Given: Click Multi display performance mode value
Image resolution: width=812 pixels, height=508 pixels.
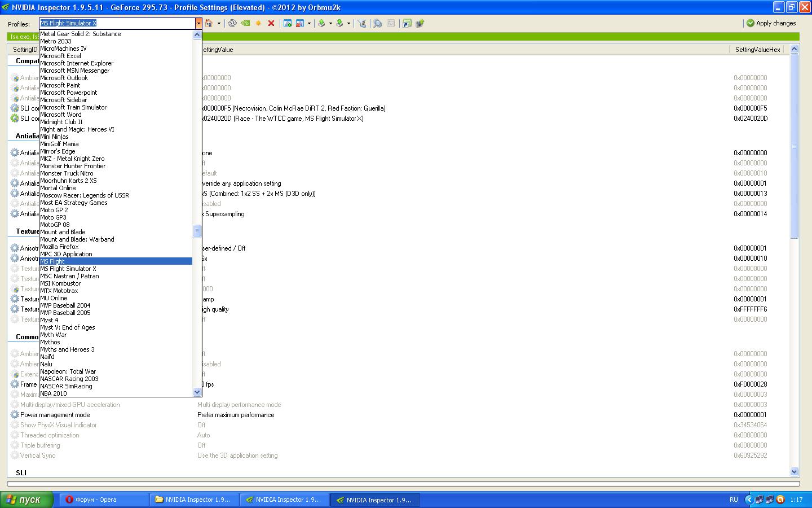Looking at the screenshot, I should 239,405.
